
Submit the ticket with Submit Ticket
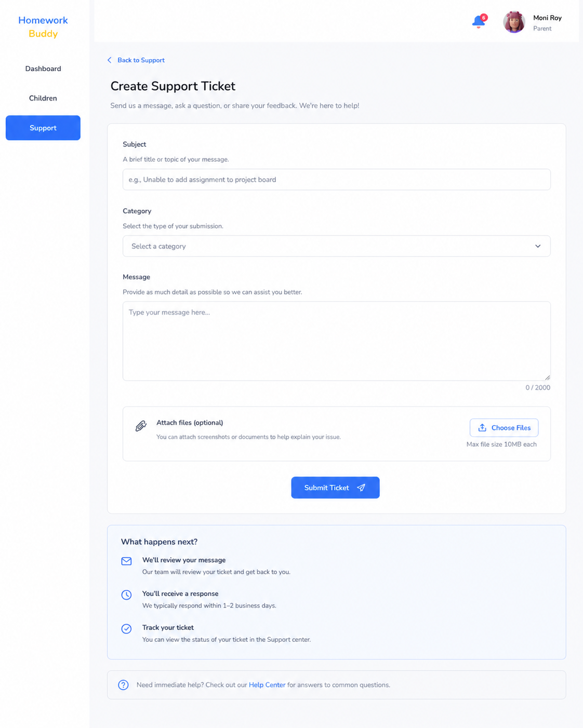335,488
